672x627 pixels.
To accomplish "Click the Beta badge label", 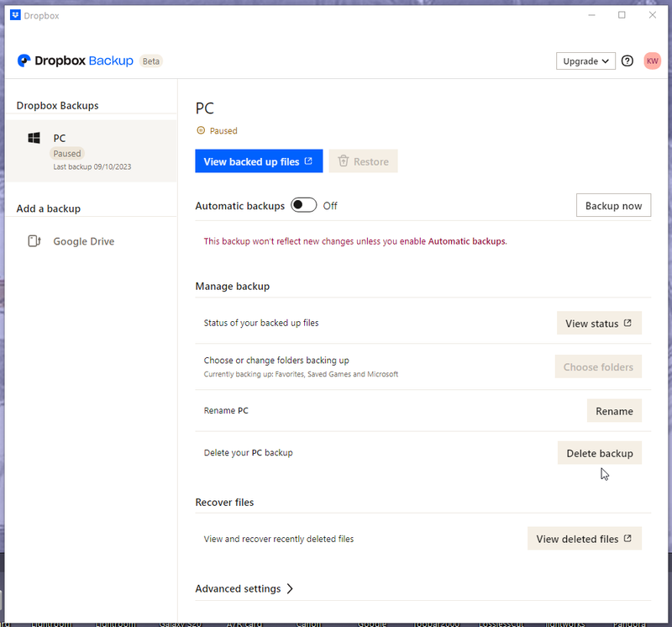I will tap(151, 61).
